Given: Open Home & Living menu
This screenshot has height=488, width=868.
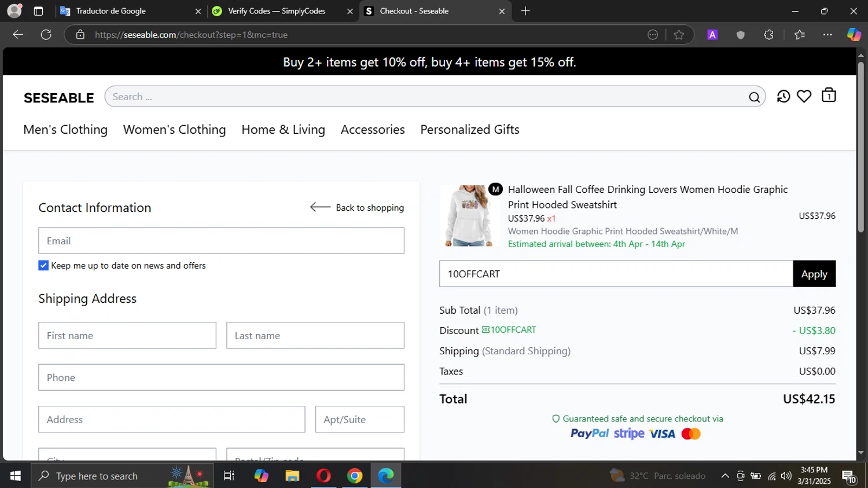Looking at the screenshot, I should (x=283, y=130).
